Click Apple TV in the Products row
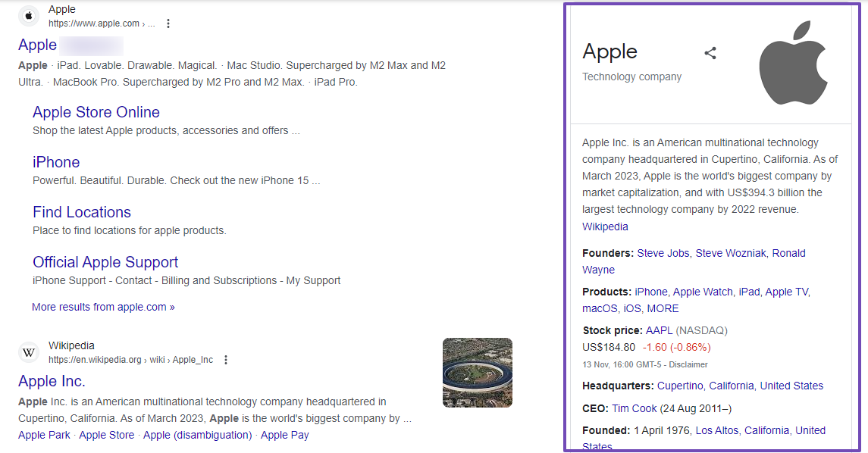Image resolution: width=868 pixels, height=453 pixels. (x=787, y=292)
